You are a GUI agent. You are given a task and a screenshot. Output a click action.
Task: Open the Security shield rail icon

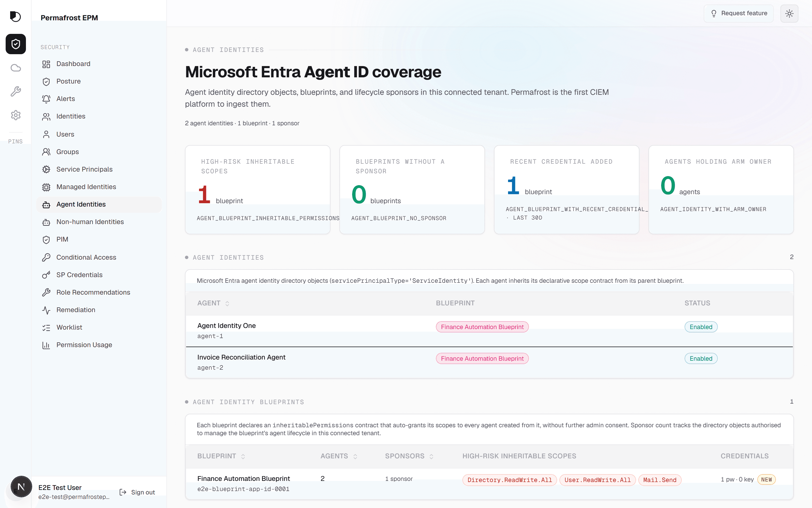16,44
